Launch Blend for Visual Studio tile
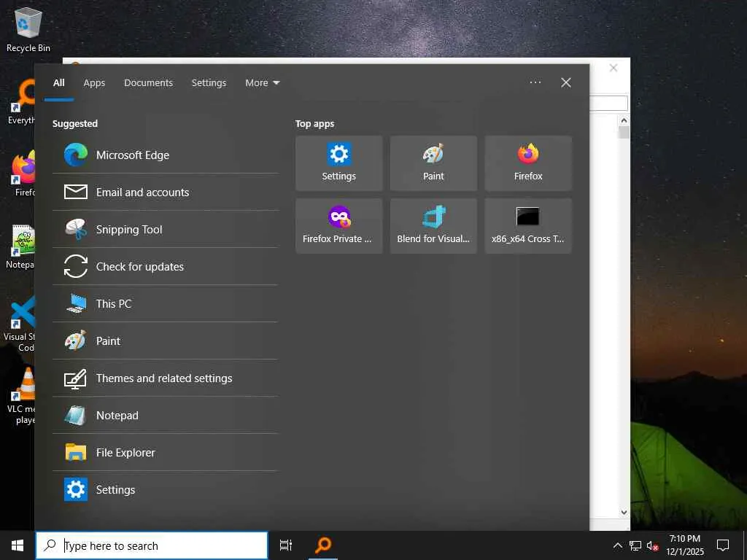Viewport: 747px width, 560px height. [433, 226]
